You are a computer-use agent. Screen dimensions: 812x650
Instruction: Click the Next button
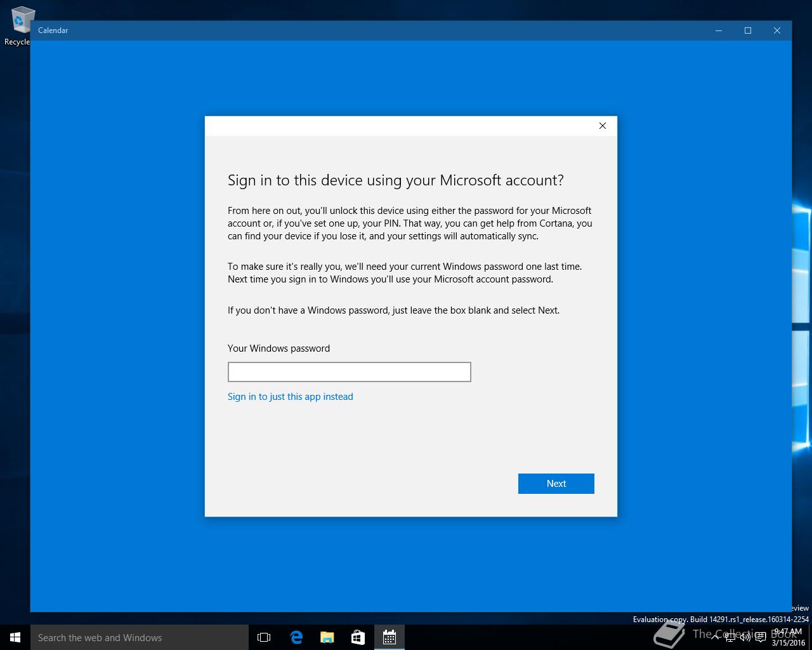point(556,484)
